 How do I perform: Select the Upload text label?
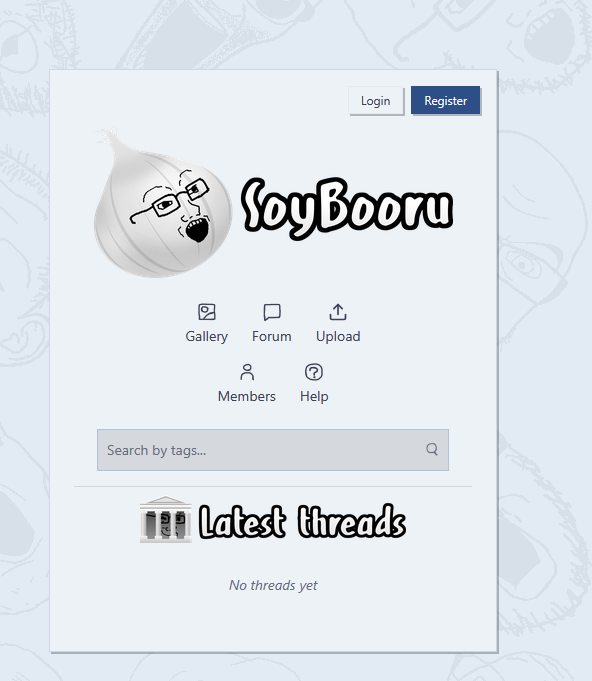point(338,337)
